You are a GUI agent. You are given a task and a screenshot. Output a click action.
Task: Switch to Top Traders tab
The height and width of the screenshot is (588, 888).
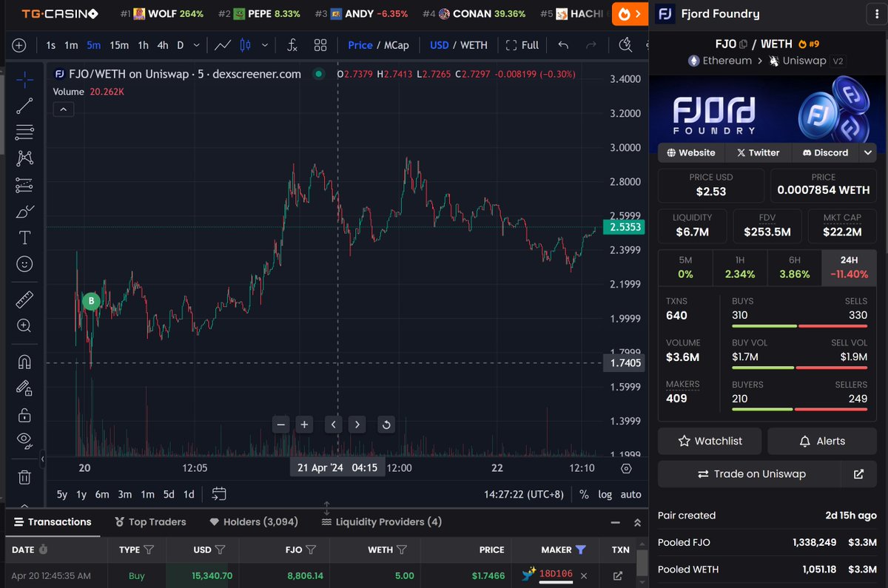[x=150, y=522]
